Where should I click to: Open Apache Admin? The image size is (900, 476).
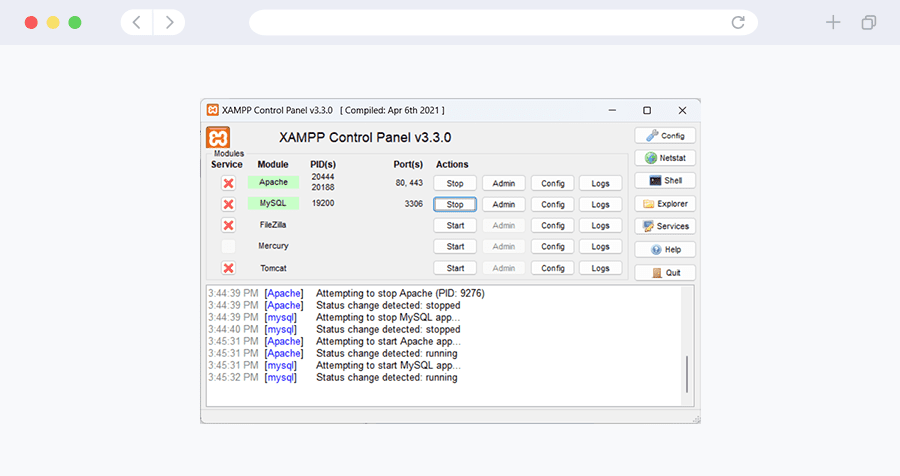[503, 183]
